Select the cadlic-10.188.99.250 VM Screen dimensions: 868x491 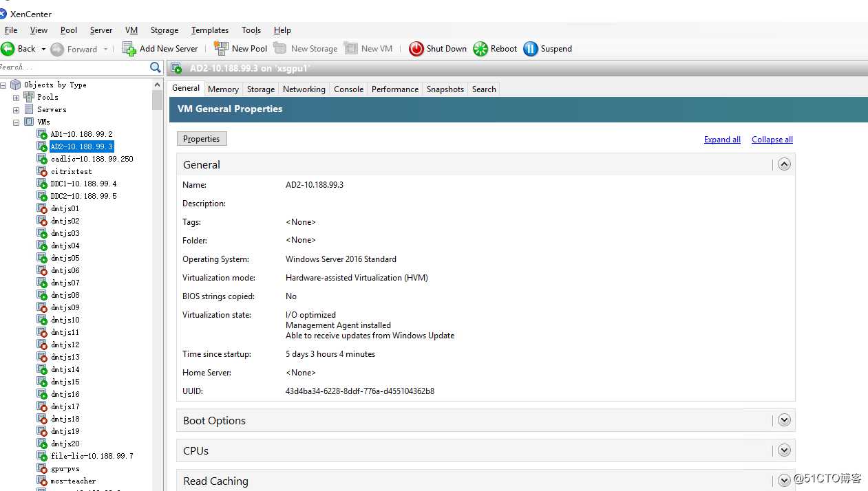[92, 159]
